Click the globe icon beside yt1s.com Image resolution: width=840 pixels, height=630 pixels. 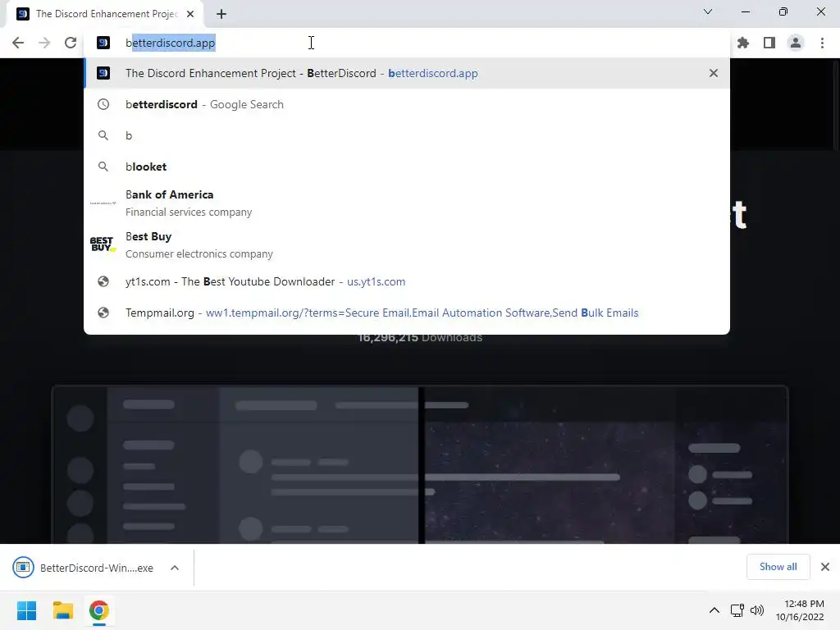103,282
